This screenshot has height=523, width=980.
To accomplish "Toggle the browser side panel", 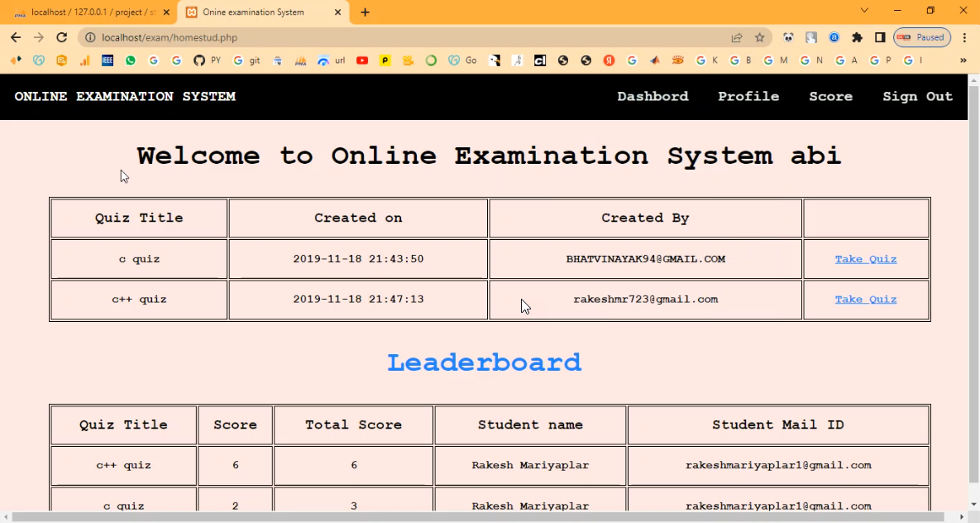I will tap(880, 37).
